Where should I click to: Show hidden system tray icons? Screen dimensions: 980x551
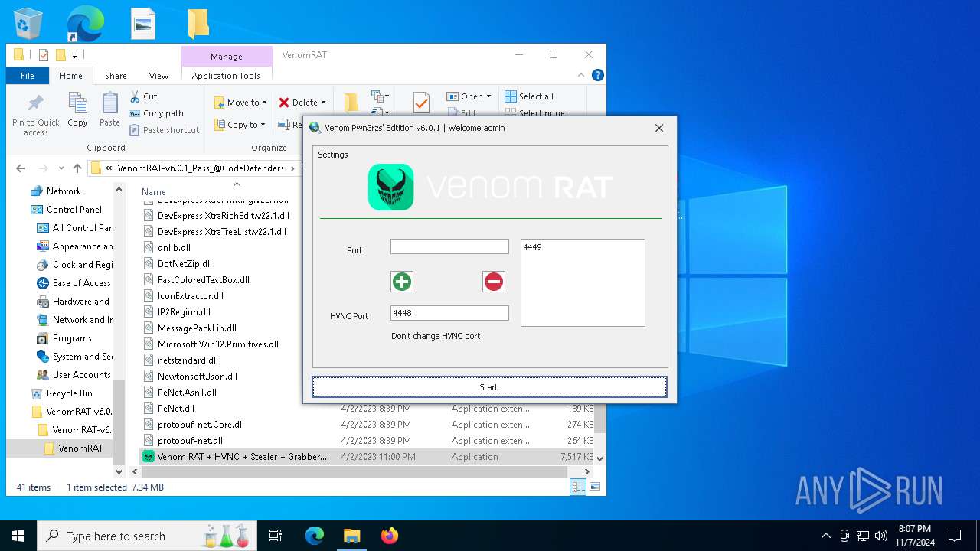click(825, 536)
